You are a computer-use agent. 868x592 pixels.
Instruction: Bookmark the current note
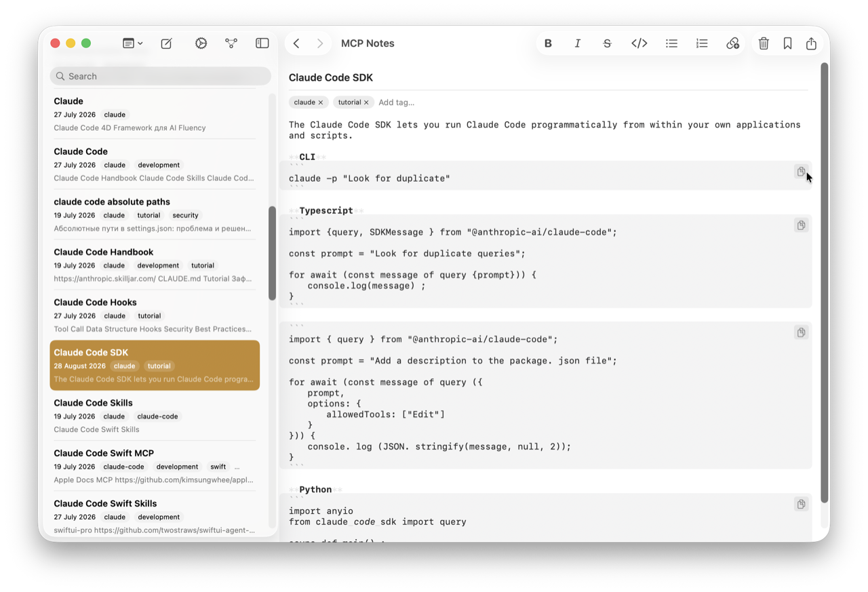pyautogui.click(x=787, y=43)
